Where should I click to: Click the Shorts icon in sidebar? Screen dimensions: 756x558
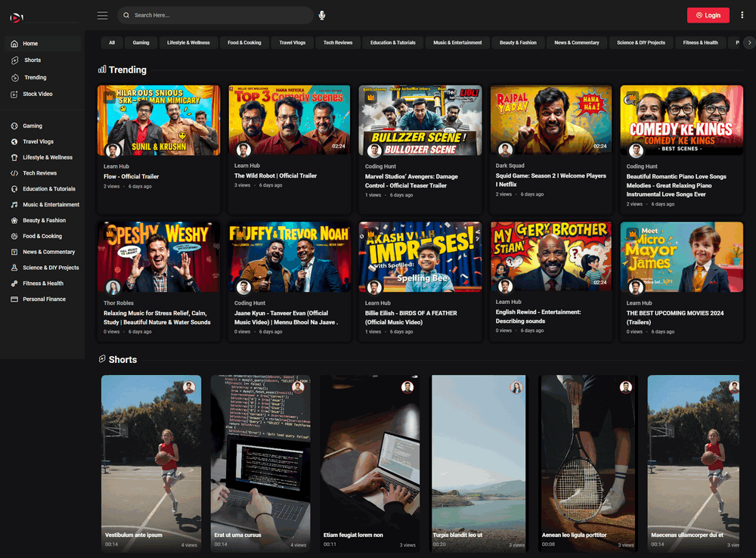click(x=15, y=60)
